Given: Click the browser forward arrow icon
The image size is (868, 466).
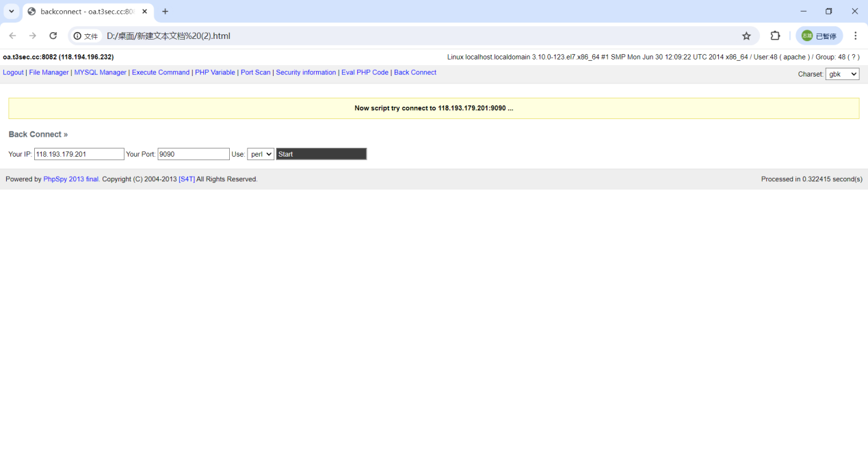Looking at the screenshot, I should [32, 36].
